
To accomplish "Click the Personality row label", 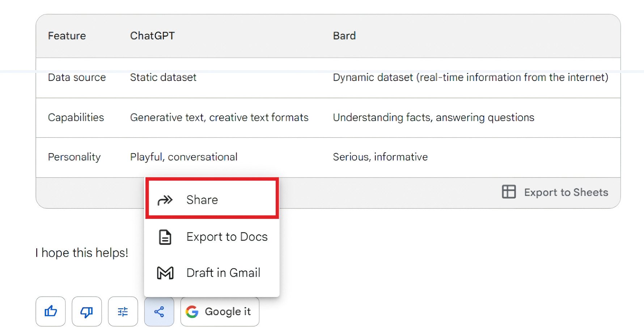I will (74, 157).
